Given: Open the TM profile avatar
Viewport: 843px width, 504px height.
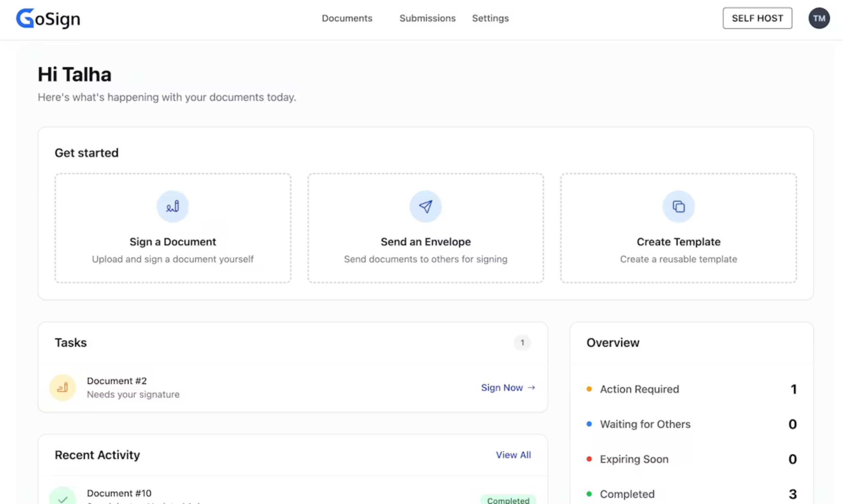Looking at the screenshot, I should click(819, 18).
